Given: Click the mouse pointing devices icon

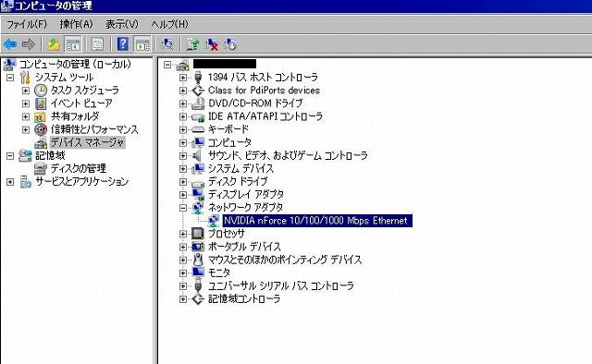Looking at the screenshot, I should tap(198, 260).
